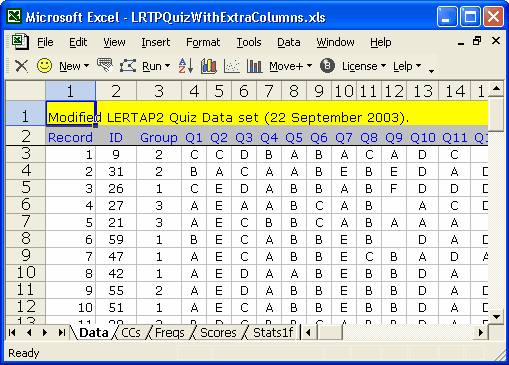Viewport: 509px width, 365px height.
Task: Select the Data sheet tab
Action: pos(94,333)
